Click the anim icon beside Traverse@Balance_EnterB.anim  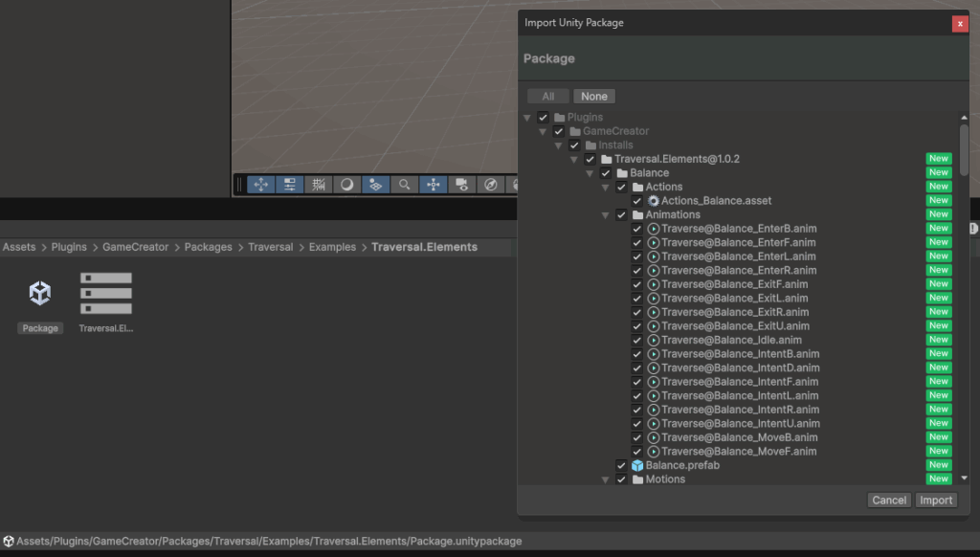point(653,229)
